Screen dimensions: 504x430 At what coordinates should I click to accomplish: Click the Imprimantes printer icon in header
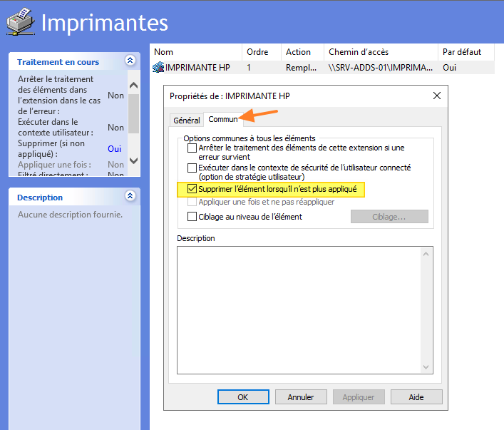click(21, 22)
